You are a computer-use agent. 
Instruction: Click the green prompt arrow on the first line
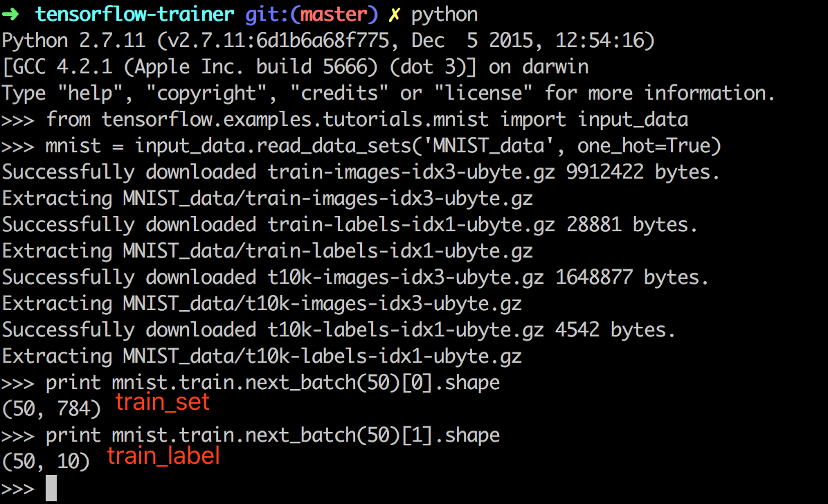(x=10, y=15)
